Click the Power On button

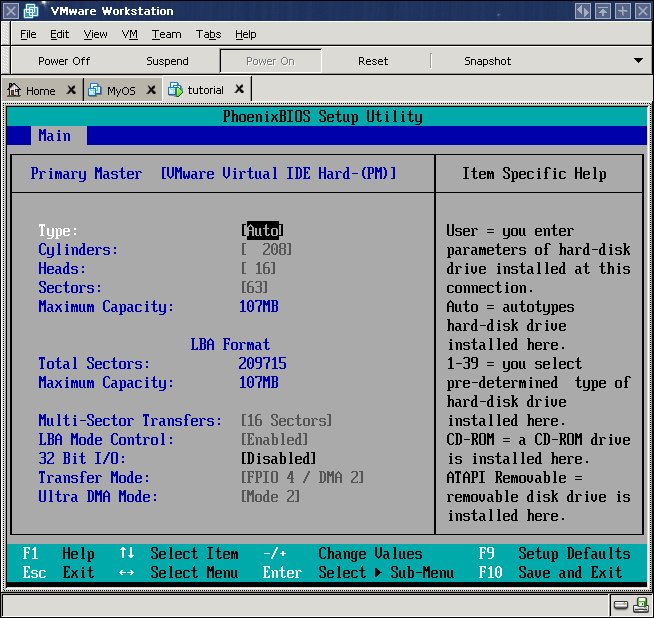pyautogui.click(x=270, y=61)
